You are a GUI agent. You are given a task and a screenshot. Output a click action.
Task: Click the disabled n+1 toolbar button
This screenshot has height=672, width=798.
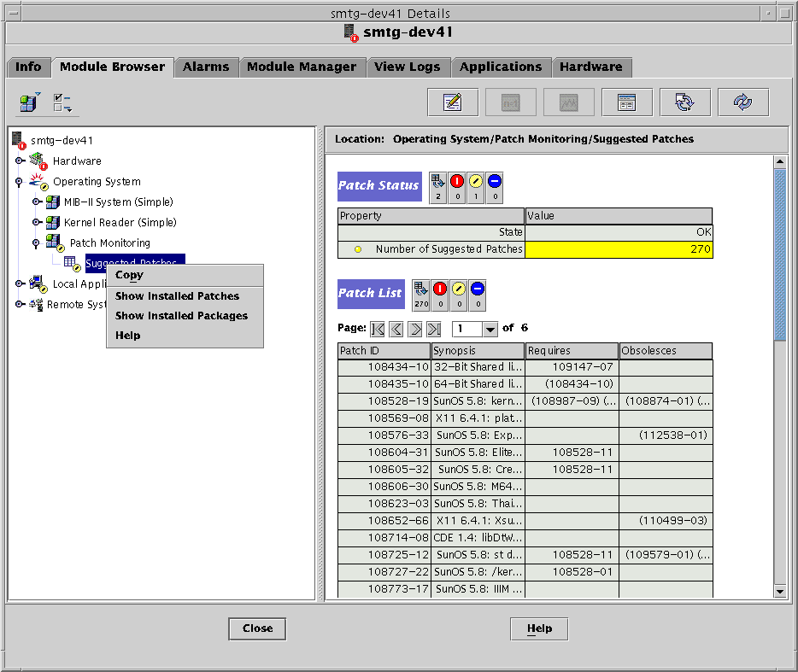pyautogui.click(x=510, y=102)
